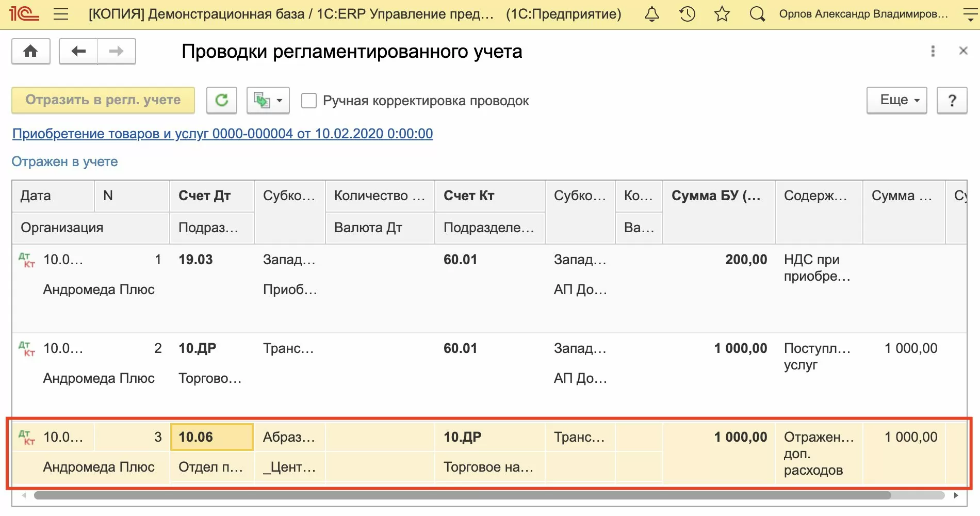The width and height of the screenshot is (980, 516).
Task: Click the Дата column header
Action: (x=53, y=196)
